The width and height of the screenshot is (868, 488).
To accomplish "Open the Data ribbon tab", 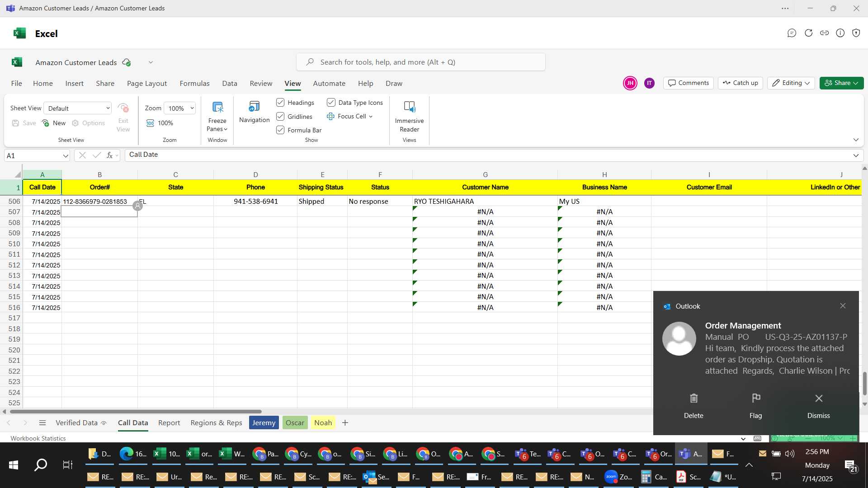I will pos(230,84).
